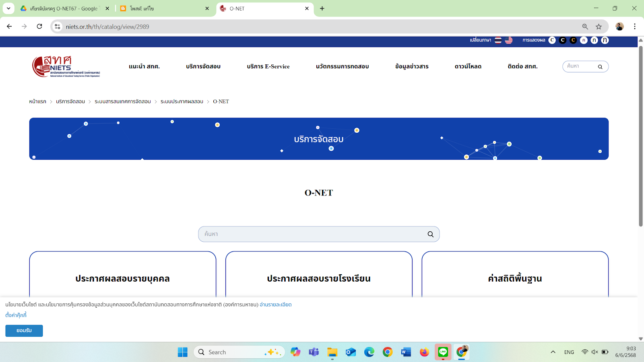Click main search magnifier icon
This screenshot has width=644, height=362.
pos(431,234)
